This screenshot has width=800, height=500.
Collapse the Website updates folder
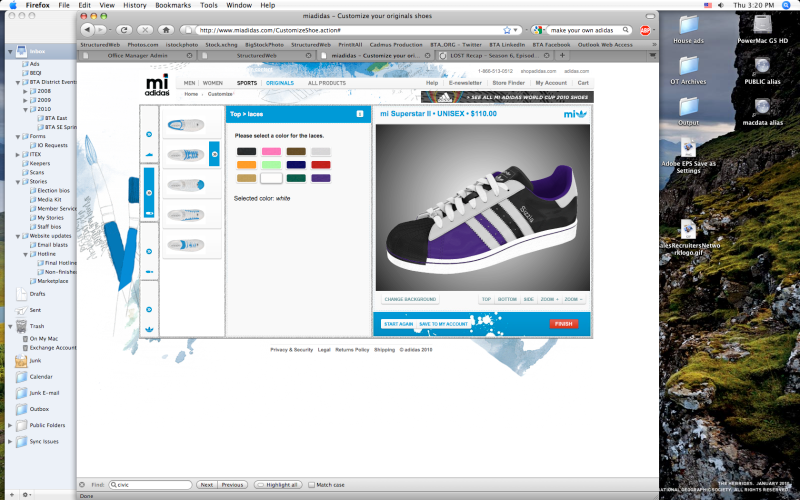(x=18, y=236)
